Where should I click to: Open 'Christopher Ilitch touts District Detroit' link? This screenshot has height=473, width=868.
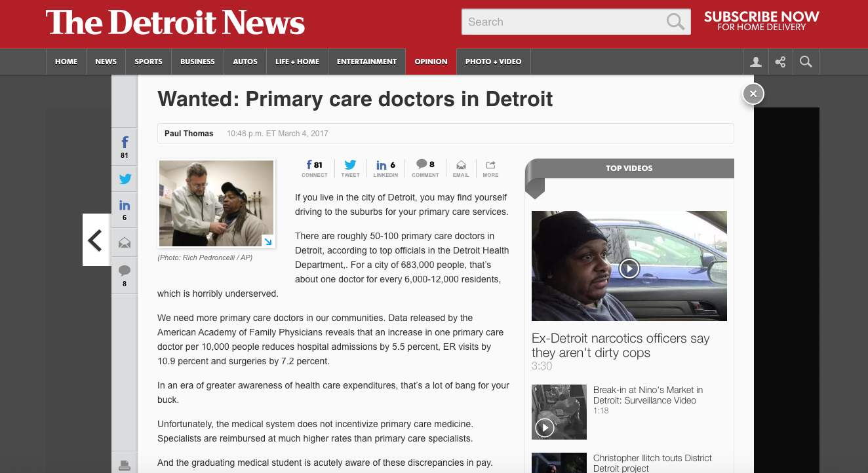(652, 463)
